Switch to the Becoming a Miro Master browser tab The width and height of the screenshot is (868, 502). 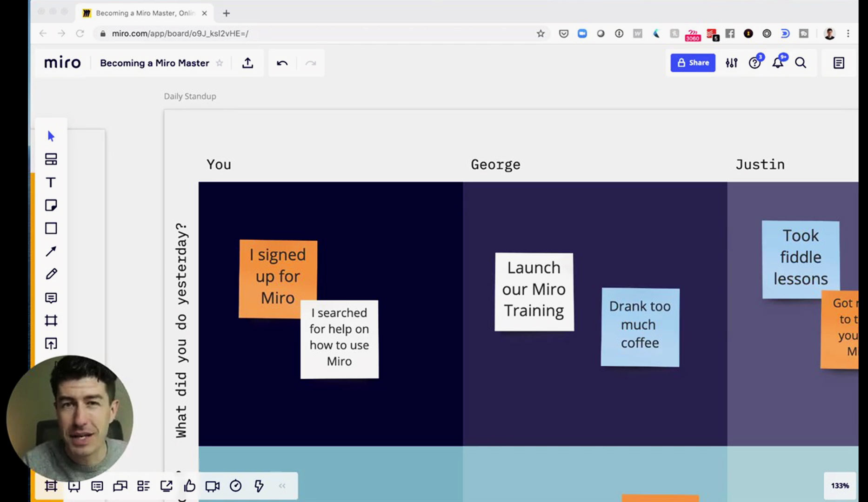[144, 13]
